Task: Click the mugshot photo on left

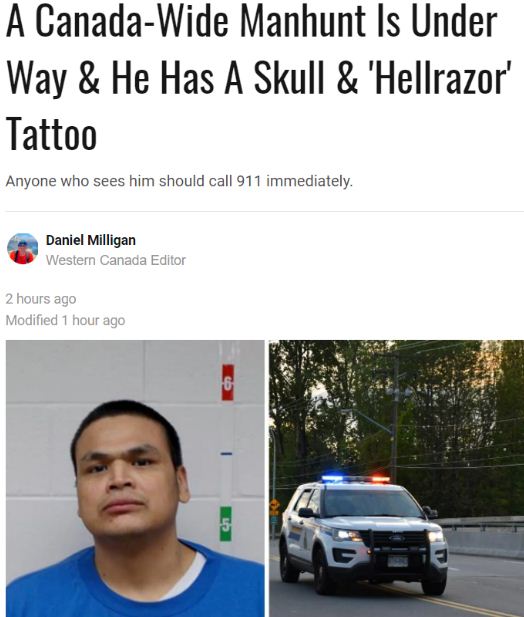Action: coord(135,478)
